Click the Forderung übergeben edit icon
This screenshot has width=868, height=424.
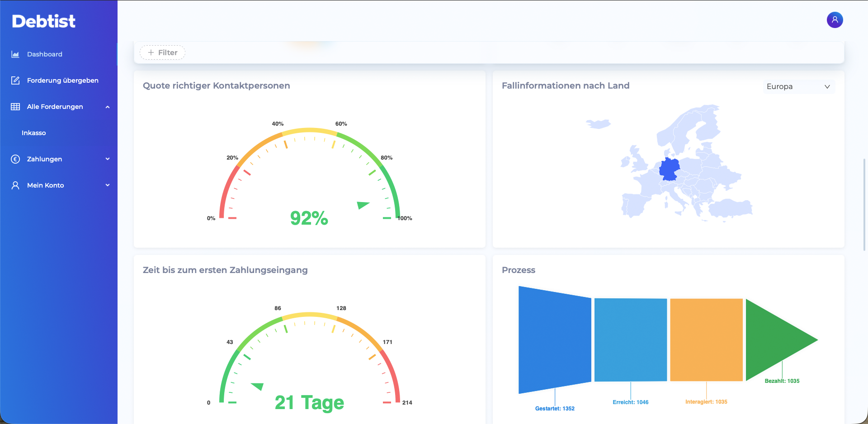(x=15, y=80)
